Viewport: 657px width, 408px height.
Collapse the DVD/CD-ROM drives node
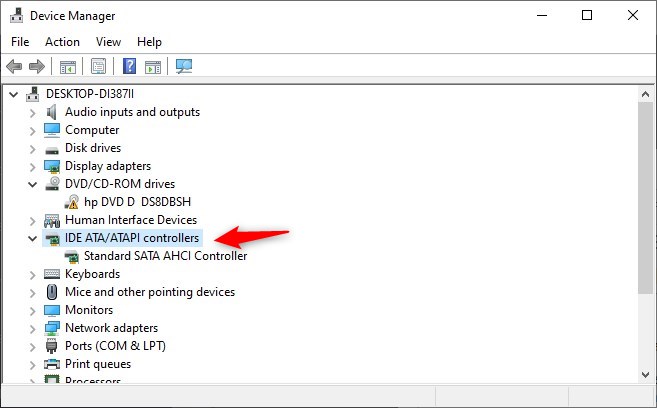(33, 184)
